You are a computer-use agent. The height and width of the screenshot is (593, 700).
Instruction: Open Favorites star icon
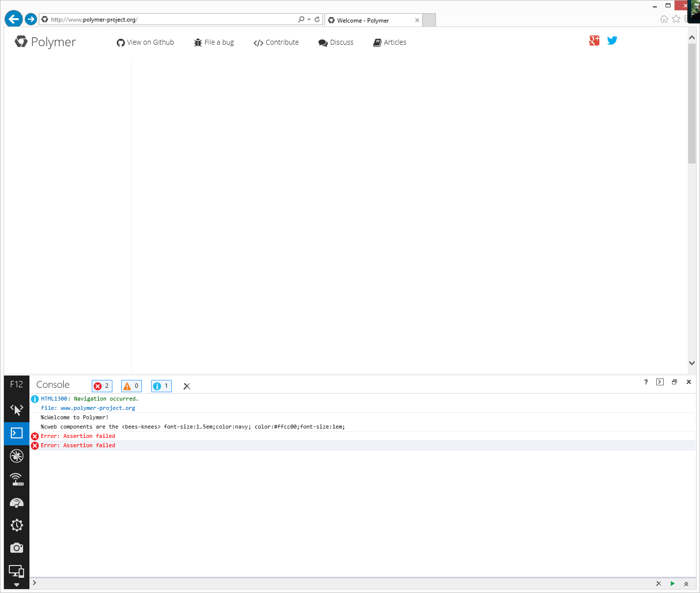click(x=676, y=19)
